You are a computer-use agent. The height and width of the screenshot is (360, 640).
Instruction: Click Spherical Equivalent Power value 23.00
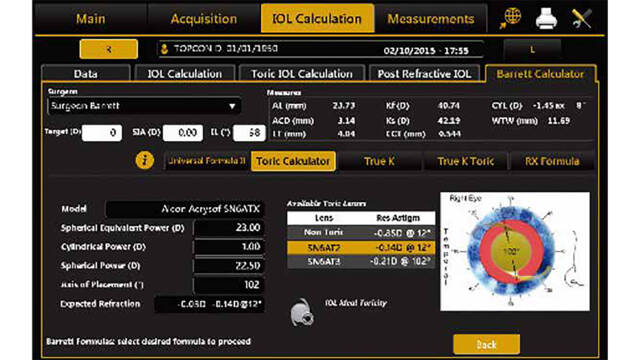pos(229,228)
